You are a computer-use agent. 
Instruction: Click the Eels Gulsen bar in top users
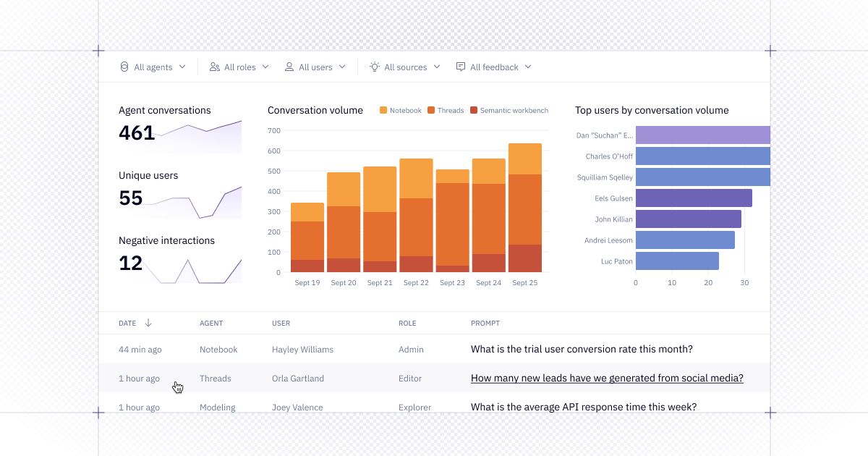694,198
